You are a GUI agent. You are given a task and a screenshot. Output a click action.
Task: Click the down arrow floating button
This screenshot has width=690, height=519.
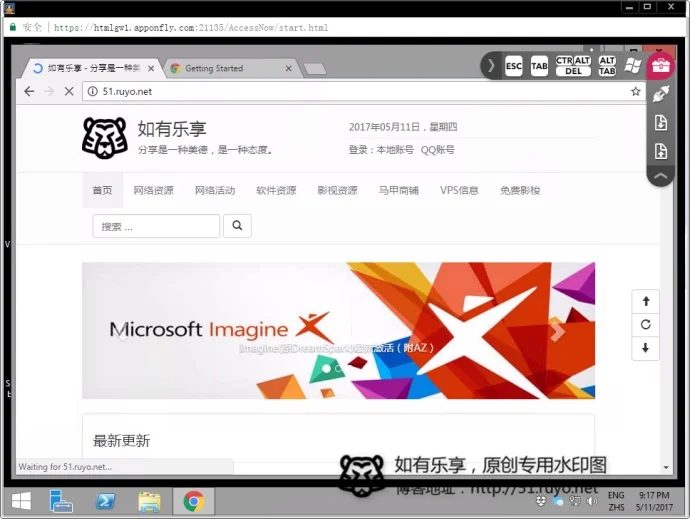(x=646, y=348)
